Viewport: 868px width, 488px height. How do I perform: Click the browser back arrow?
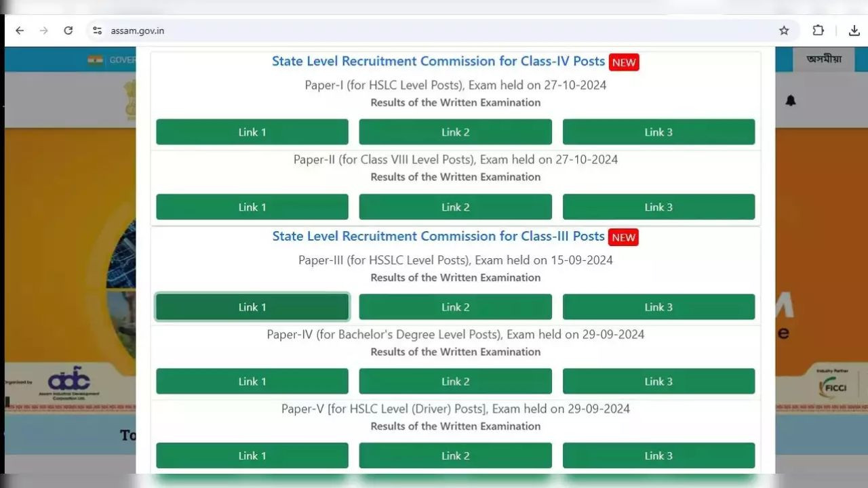(x=20, y=30)
